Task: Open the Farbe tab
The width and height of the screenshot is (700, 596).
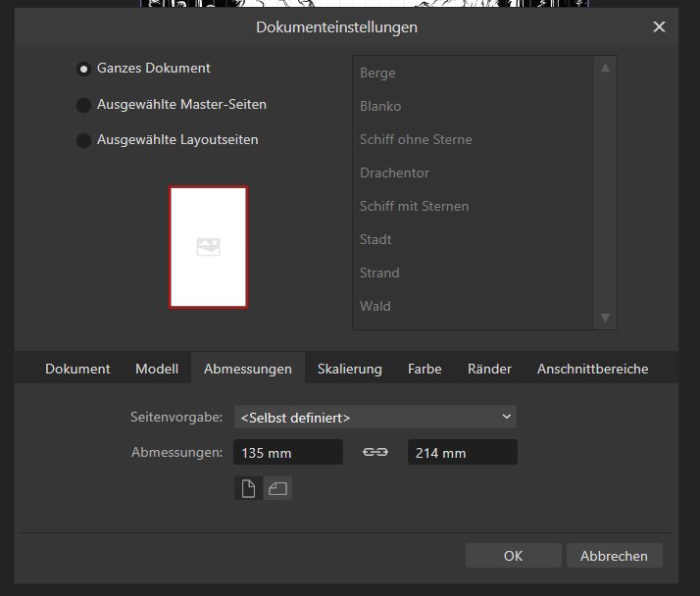Action: pos(425,369)
